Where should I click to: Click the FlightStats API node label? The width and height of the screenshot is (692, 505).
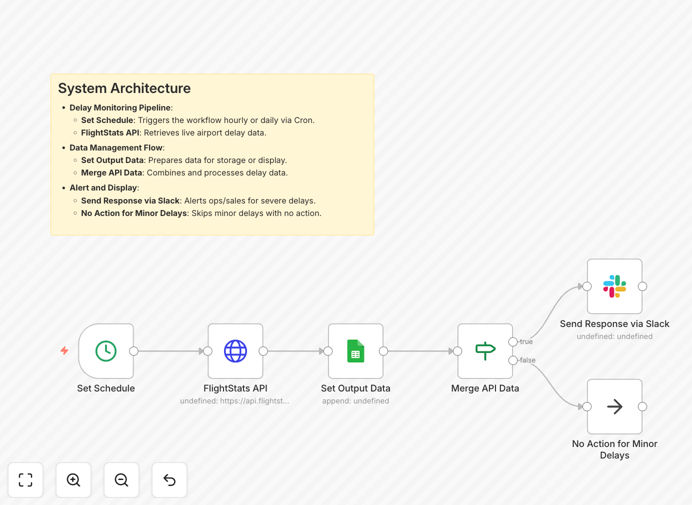pyautogui.click(x=235, y=388)
